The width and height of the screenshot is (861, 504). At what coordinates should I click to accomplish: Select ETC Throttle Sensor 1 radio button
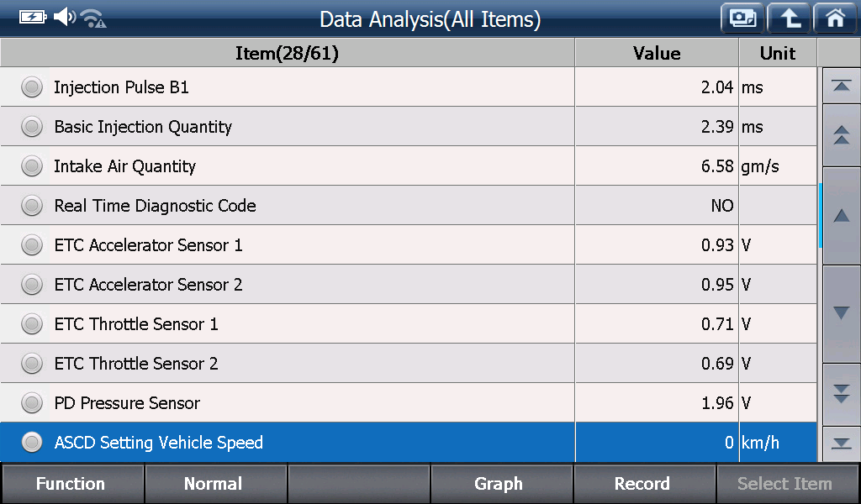click(32, 324)
